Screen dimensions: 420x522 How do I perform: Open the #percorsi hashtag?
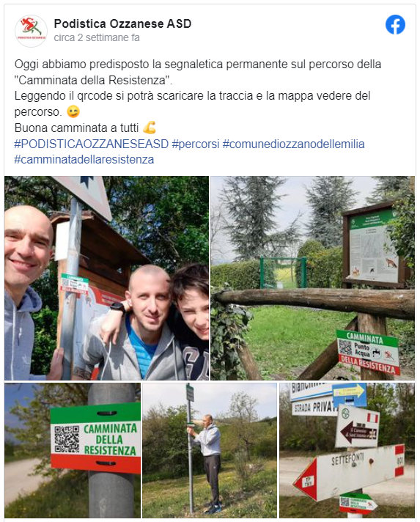coord(196,144)
